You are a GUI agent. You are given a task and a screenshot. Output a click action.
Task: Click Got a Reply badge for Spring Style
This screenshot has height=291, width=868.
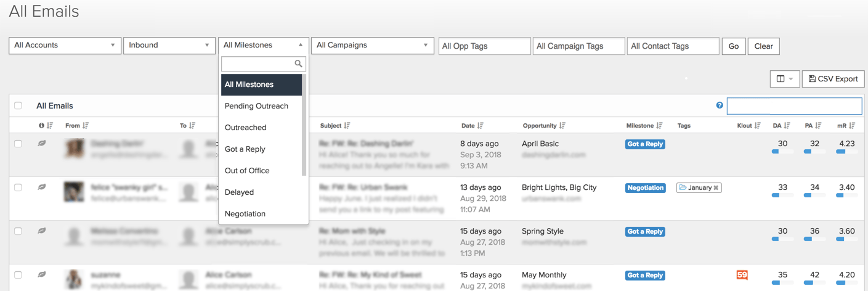(645, 232)
